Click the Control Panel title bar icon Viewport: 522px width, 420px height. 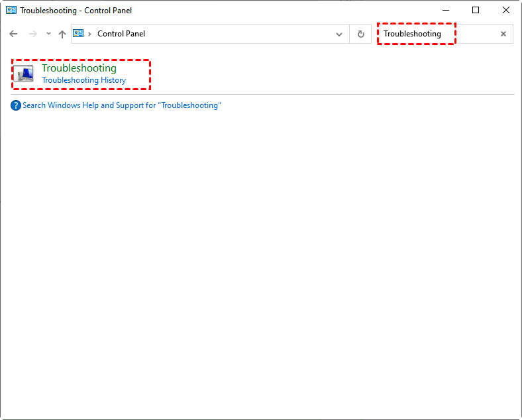[x=11, y=11]
